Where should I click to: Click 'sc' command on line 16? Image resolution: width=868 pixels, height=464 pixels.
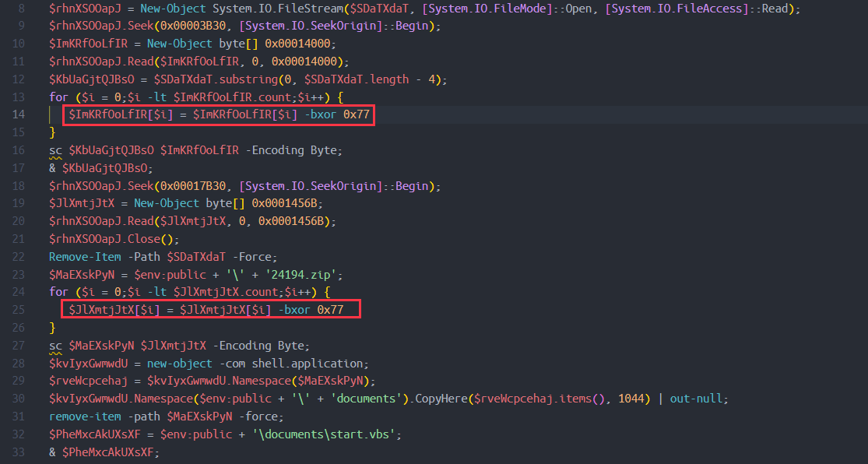point(55,150)
